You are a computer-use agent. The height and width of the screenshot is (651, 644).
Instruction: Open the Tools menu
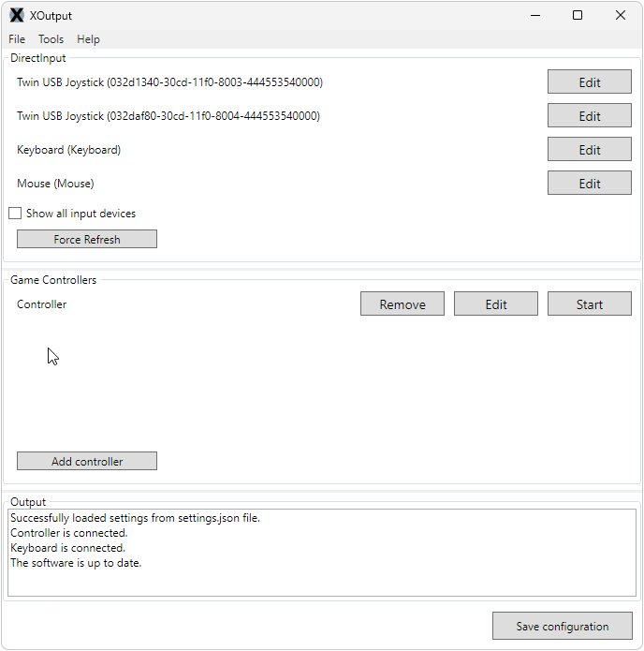(x=51, y=39)
